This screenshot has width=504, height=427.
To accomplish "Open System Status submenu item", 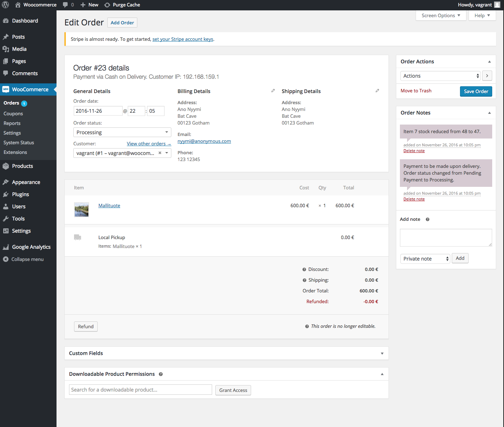I will tap(19, 142).
